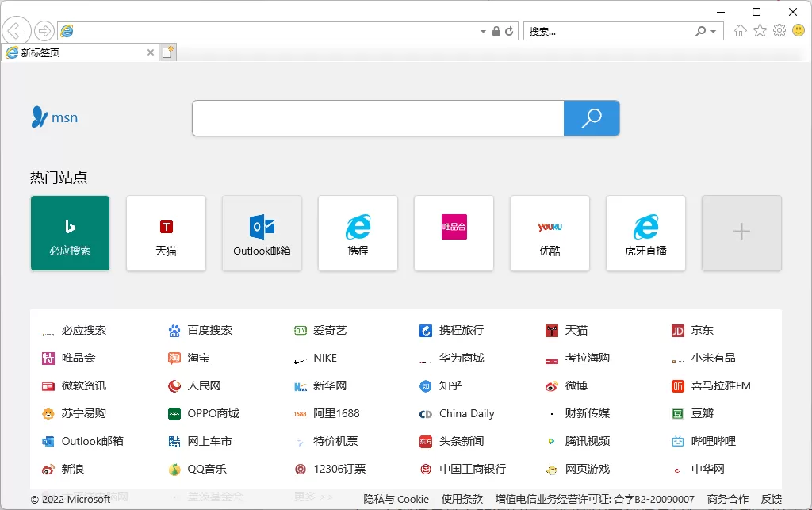
Task: Click the 必应搜索 green tile
Action: 70,232
